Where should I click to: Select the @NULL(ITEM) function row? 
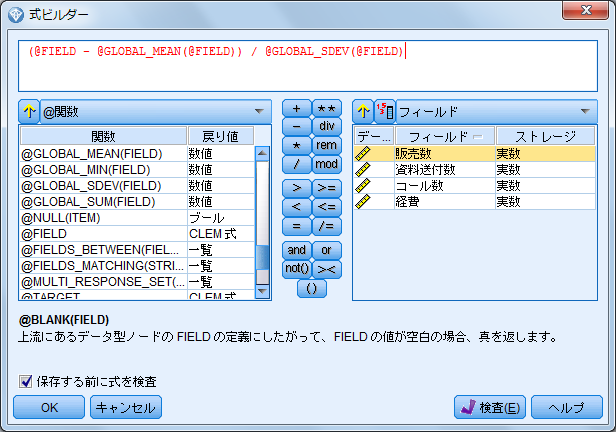click(x=137, y=218)
